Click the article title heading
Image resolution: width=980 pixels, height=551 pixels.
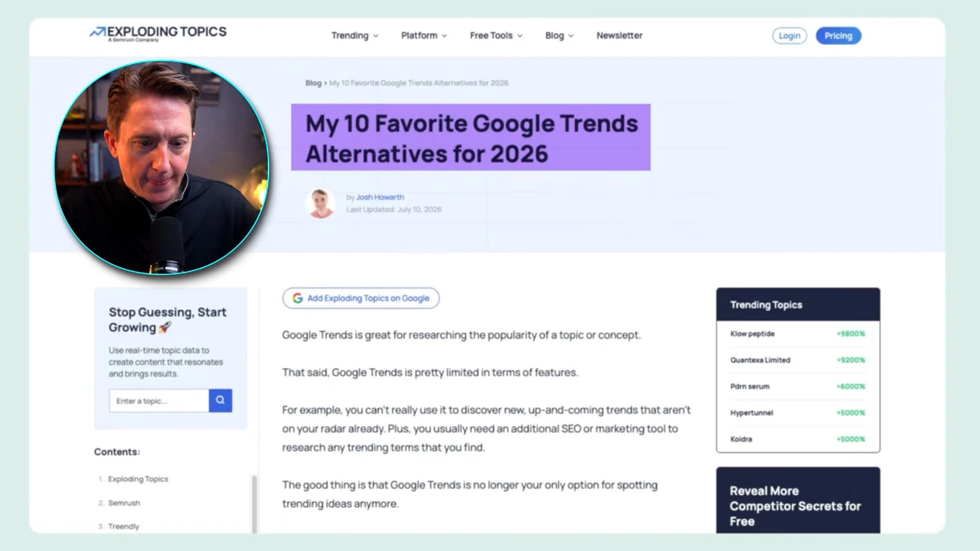pos(471,138)
